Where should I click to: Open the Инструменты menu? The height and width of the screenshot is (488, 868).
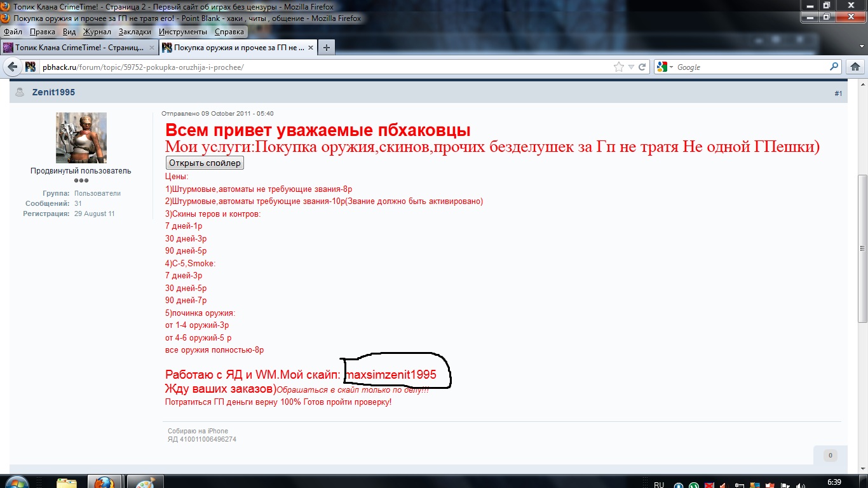(x=183, y=32)
